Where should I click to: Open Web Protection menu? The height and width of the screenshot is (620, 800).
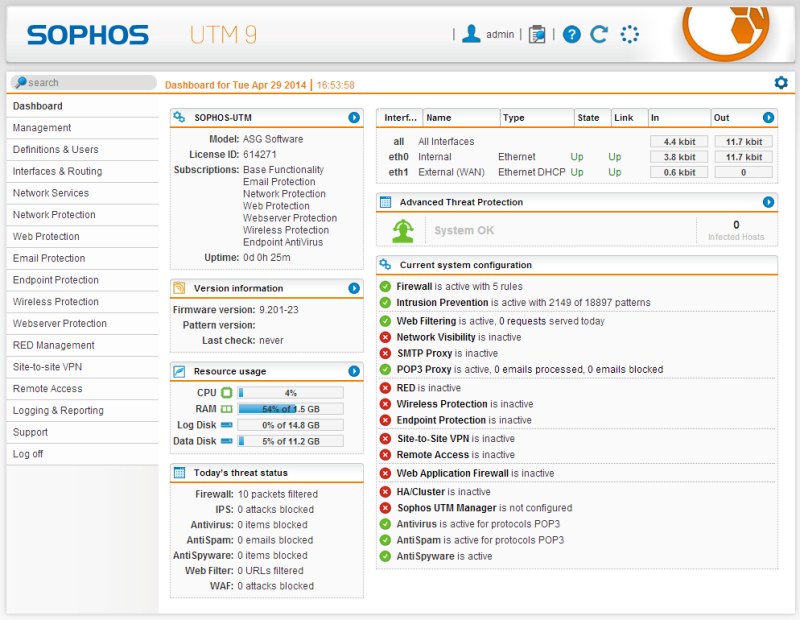[x=82, y=237]
